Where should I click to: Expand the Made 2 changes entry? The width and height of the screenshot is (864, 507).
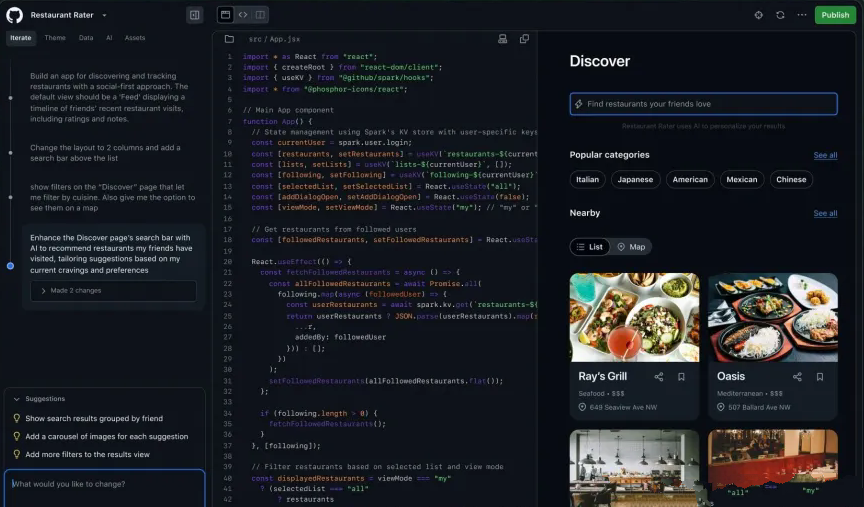click(114, 290)
